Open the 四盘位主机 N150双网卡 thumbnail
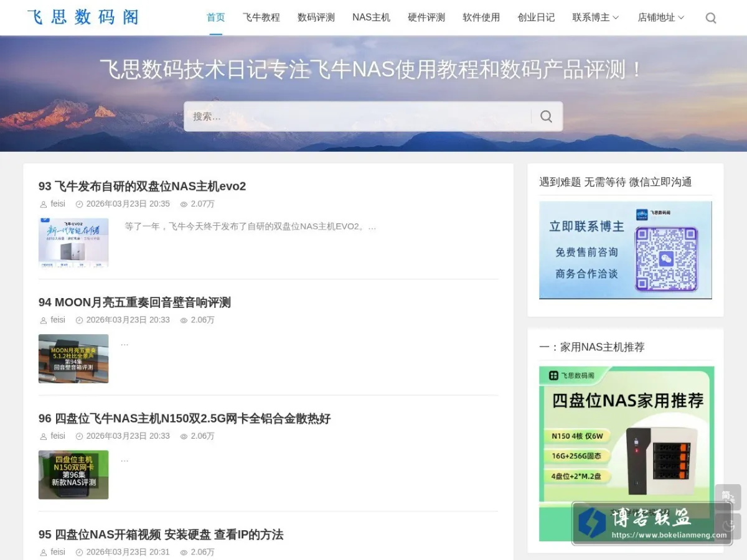This screenshot has width=747, height=560. (x=73, y=475)
